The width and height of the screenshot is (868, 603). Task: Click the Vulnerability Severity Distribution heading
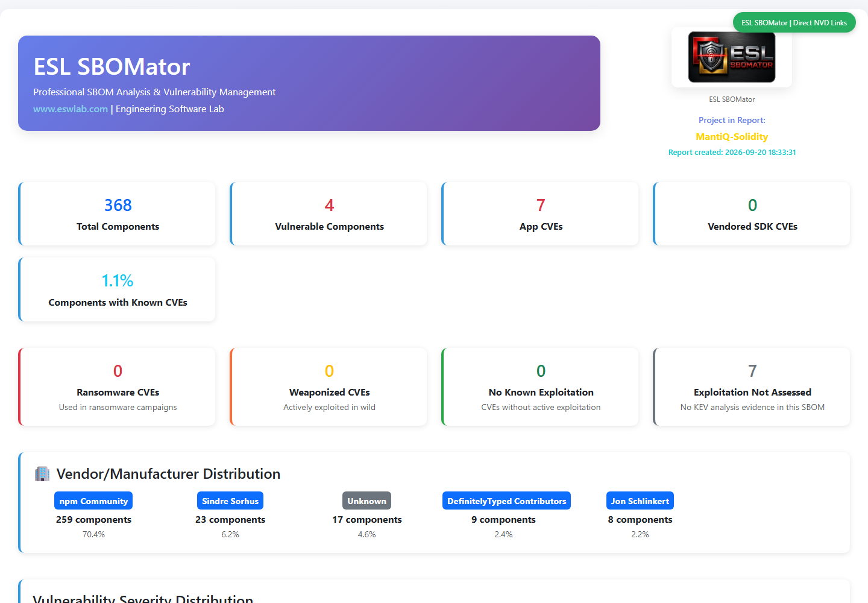143,598
